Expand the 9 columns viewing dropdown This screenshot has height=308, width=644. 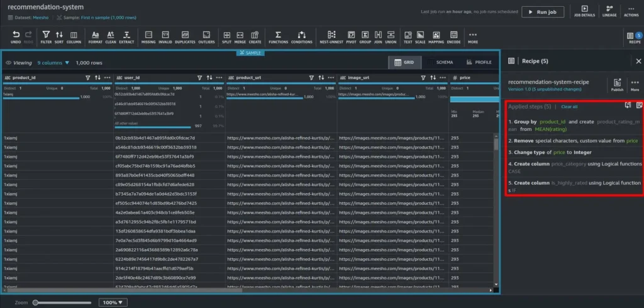coord(53,63)
